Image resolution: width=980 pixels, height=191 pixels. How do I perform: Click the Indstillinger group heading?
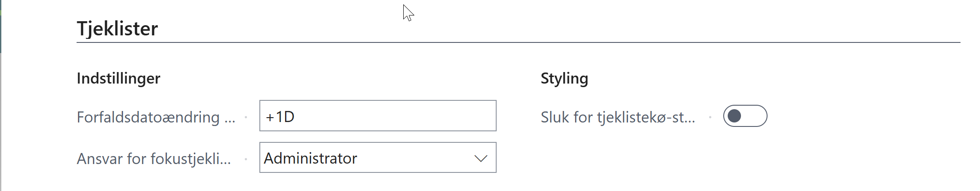118,78
